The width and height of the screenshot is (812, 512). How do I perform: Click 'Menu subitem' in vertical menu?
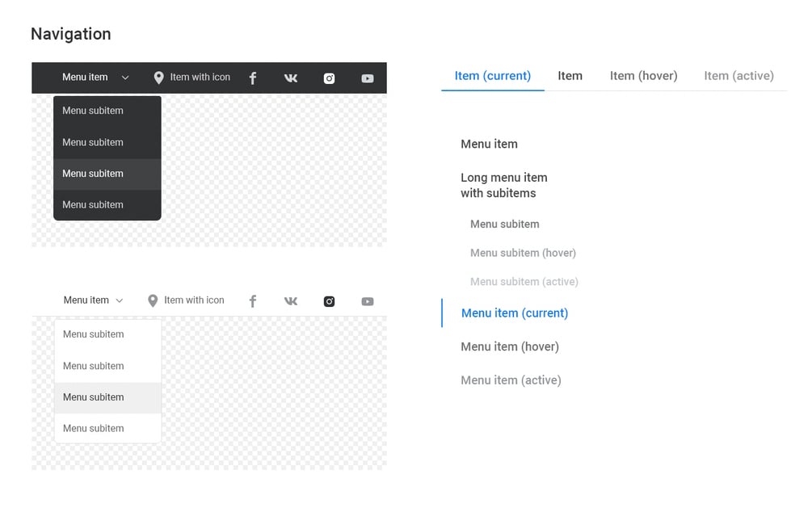point(505,225)
